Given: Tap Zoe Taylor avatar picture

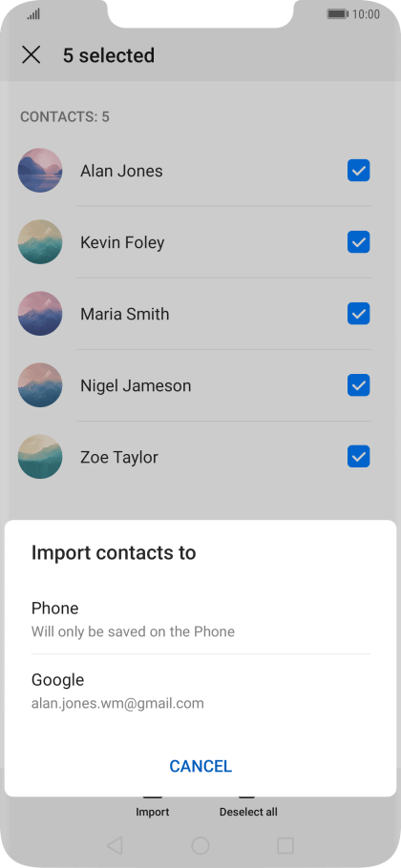Looking at the screenshot, I should click(x=40, y=457).
